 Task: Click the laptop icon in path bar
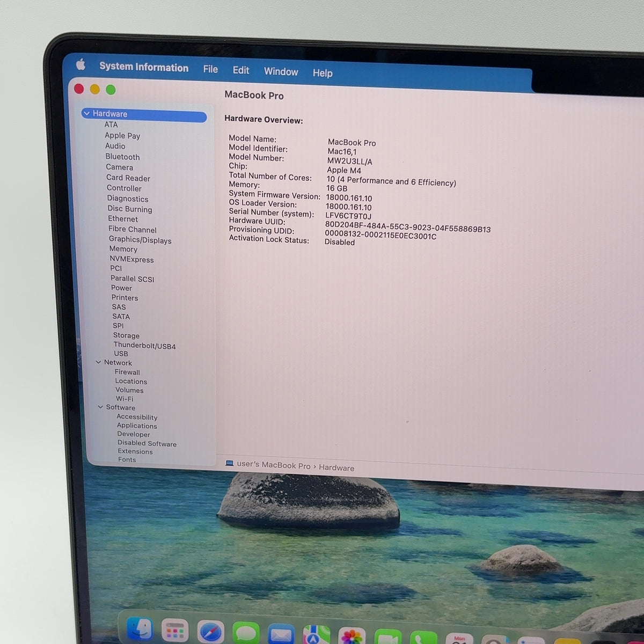[x=230, y=463]
